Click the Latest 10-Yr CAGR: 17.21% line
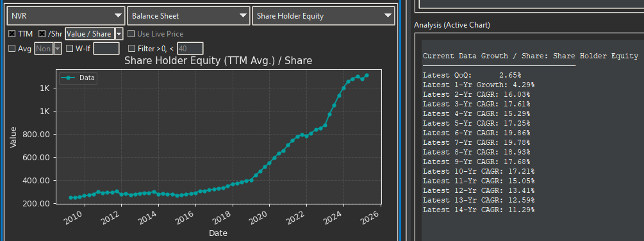The width and height of the screenshot is (644, 241). [x=479, y=171]
